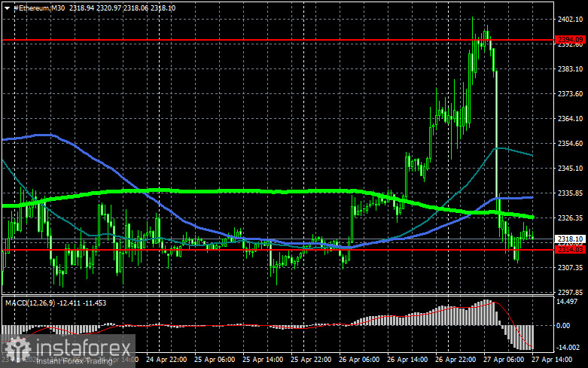
Task: Click the 27 Apr 14:00 time label
Action: click(552, 360)
